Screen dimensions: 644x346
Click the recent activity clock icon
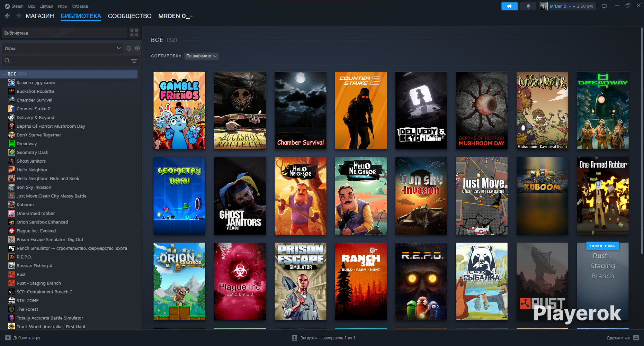[x=129, y=48]
